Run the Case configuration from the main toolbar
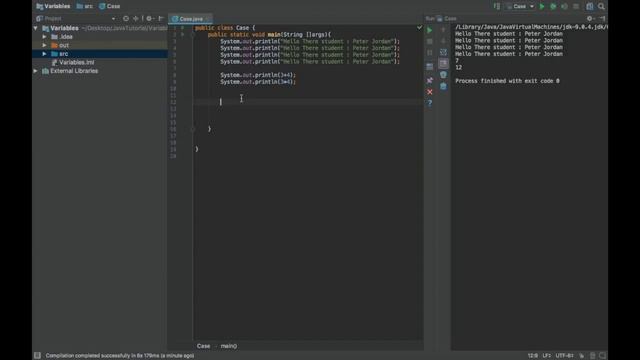 (542, 7)
